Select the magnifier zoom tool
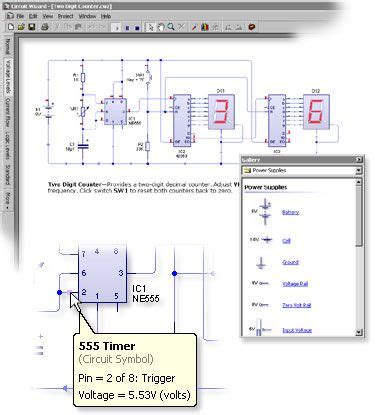The height and width of the screenshot is (415, 390). click(x=171, y=27)
